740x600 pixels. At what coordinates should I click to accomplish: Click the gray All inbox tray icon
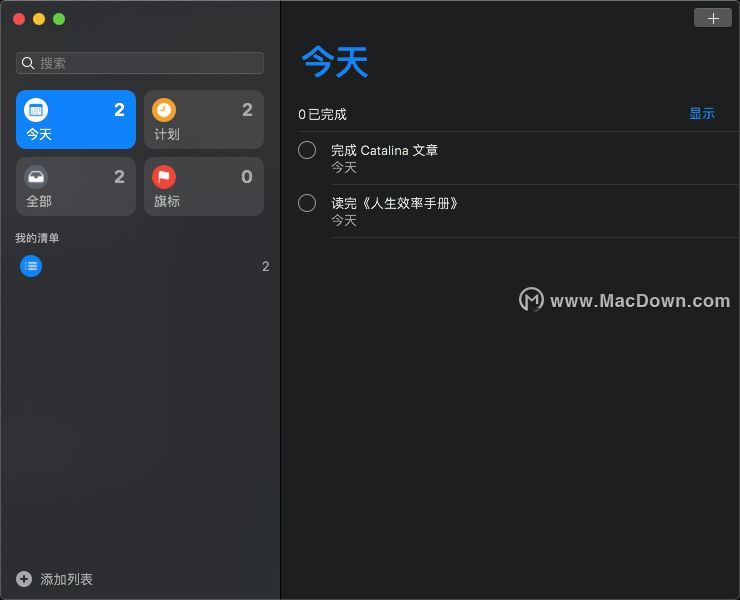pos(36,177)
